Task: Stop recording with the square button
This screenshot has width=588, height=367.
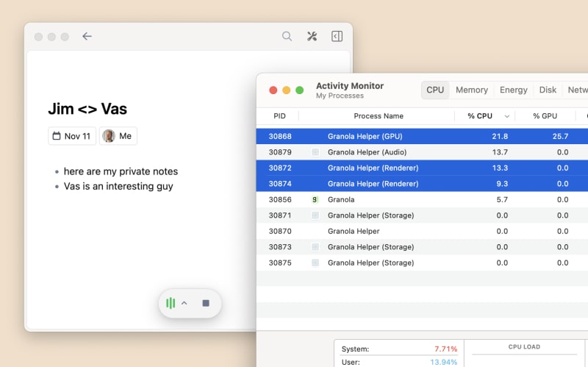Action: (206, 303)
